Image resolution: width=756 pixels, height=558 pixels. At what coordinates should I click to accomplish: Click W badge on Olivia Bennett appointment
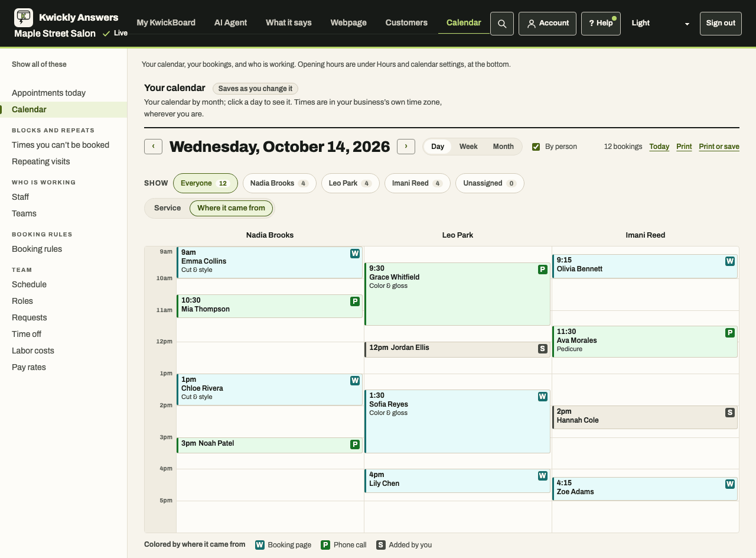[x=730, y=261]
